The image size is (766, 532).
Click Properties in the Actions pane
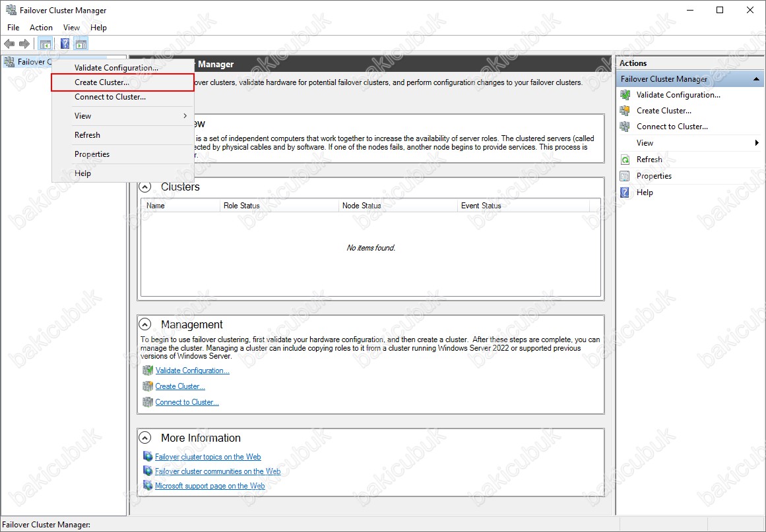[654, 176]
